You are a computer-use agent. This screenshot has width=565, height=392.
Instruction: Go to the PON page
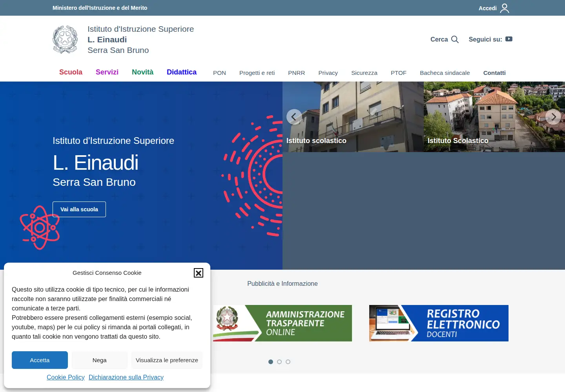click(219, 73)
